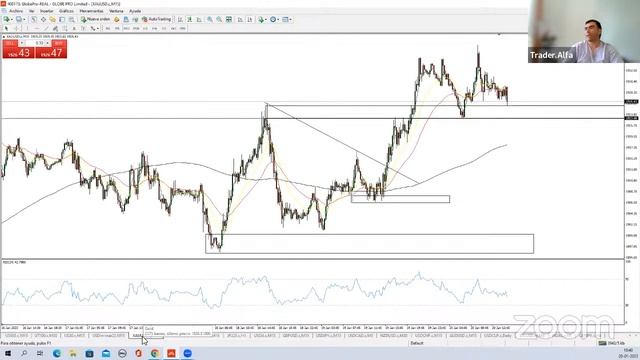Open the Ayuda menu
640x360 pixels.
click(135, 11)
